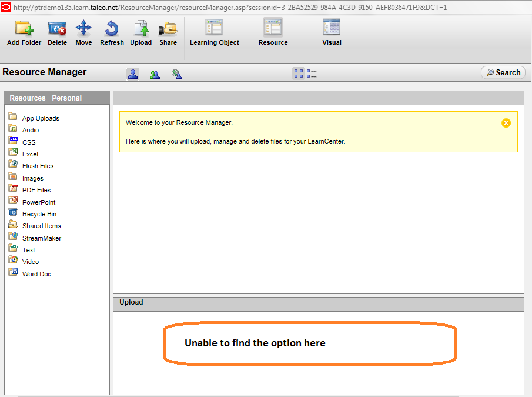
Task: Switch to thumbnail grid view
Action: point(299,74)
